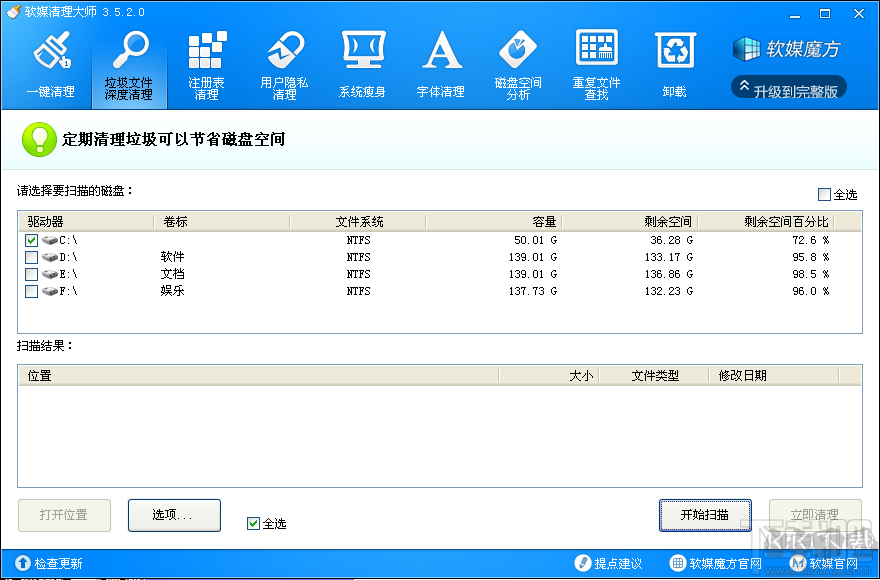
Task: Open the 重复文件查找 tool
Action: [597, 63]
